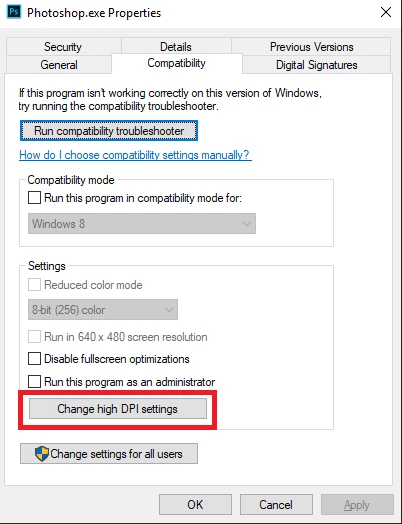Click Change settings for all users
The height and width of the screenshot is (524, 402).
[109, 454]
